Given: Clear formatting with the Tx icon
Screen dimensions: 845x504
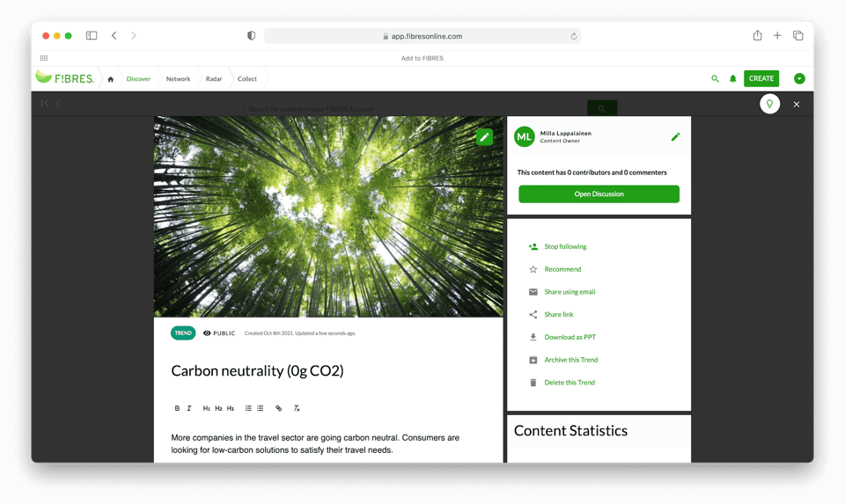Looking at the screenshot, I should click(x=297, y=408).
